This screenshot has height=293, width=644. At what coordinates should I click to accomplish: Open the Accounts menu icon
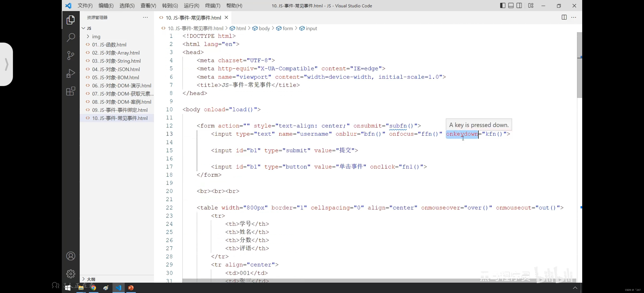[71, 256]
